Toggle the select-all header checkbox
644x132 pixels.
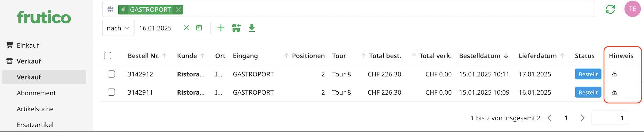(x=108, y=56)
